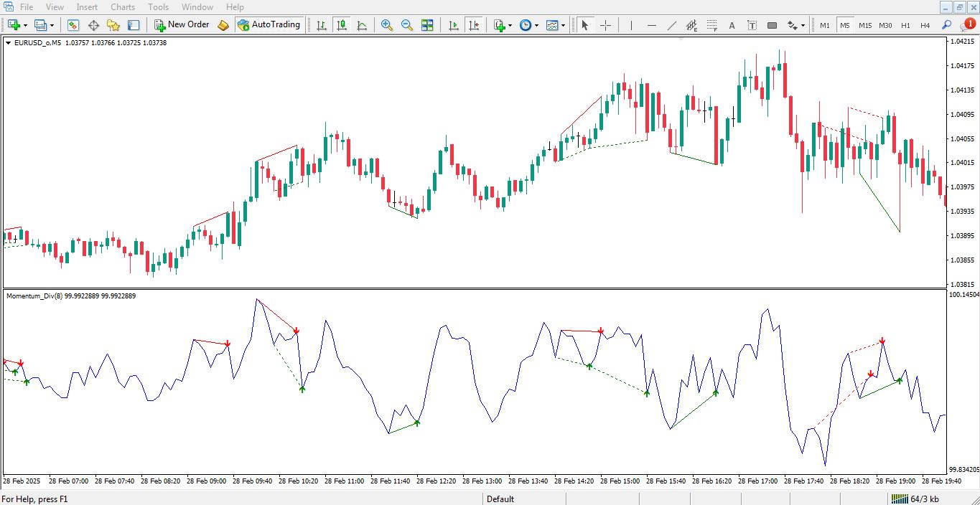
Task: Show the Terminal panel icon
Action: coord(134,25)
